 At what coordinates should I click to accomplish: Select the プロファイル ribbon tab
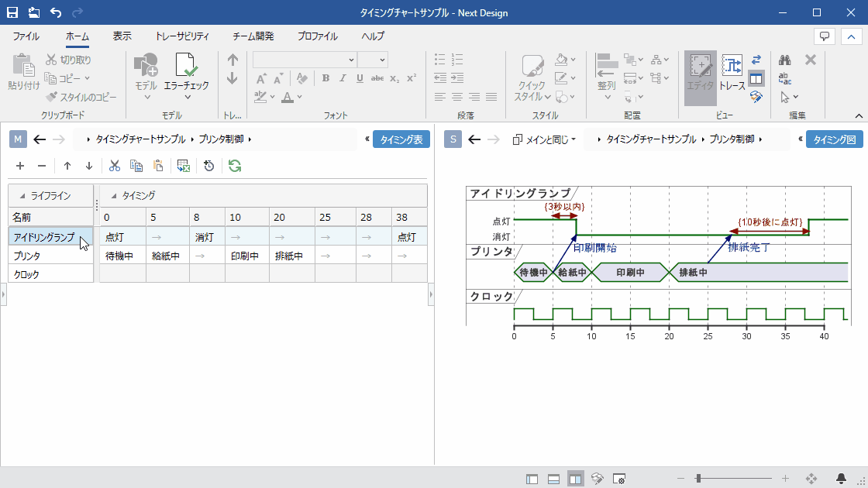pos(318,36)
